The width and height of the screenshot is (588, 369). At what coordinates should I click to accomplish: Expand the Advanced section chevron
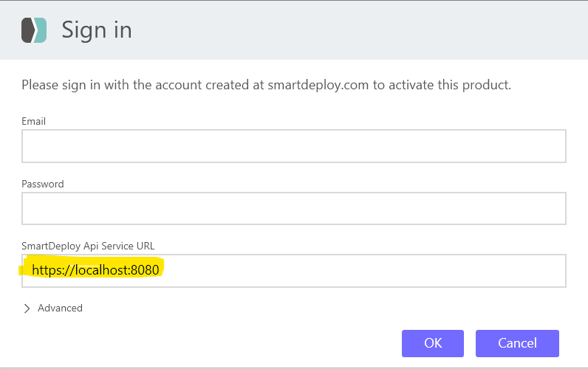(x=27, y=308)
